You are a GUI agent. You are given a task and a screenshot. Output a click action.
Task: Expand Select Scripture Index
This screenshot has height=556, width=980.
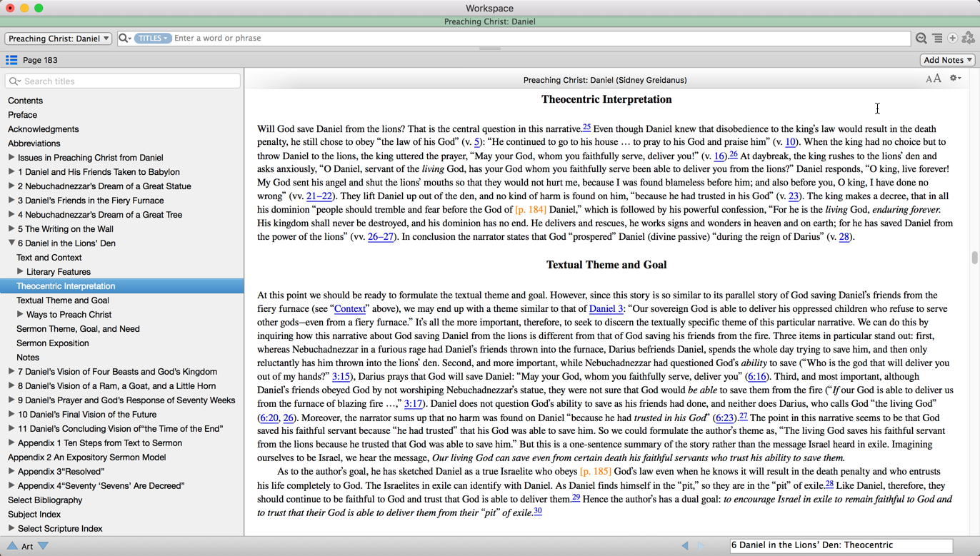[11, 528]
